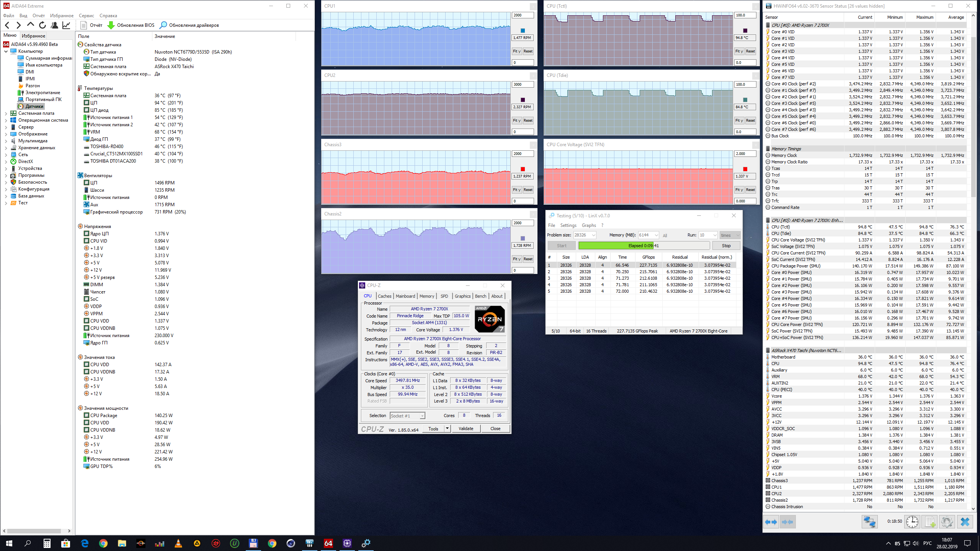
Task: Click red color swatch on Chassis3 graph
Action: (x=523, y=169)
